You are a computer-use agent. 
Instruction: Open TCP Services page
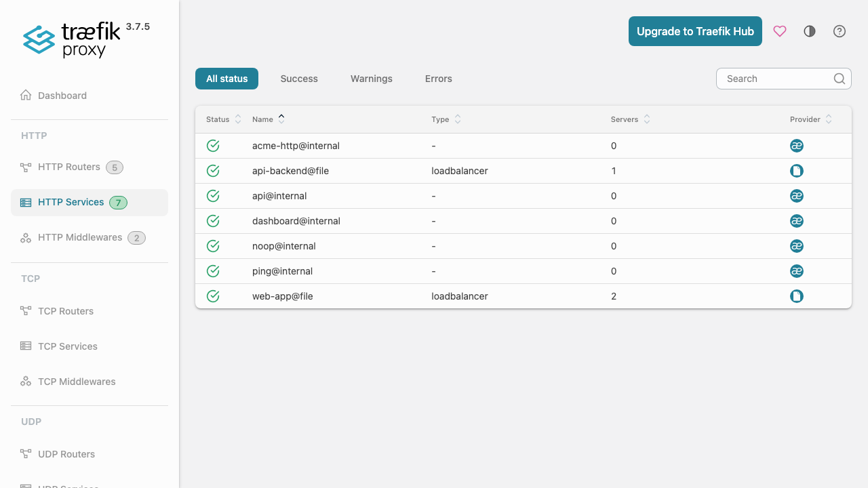click(90, 346)
